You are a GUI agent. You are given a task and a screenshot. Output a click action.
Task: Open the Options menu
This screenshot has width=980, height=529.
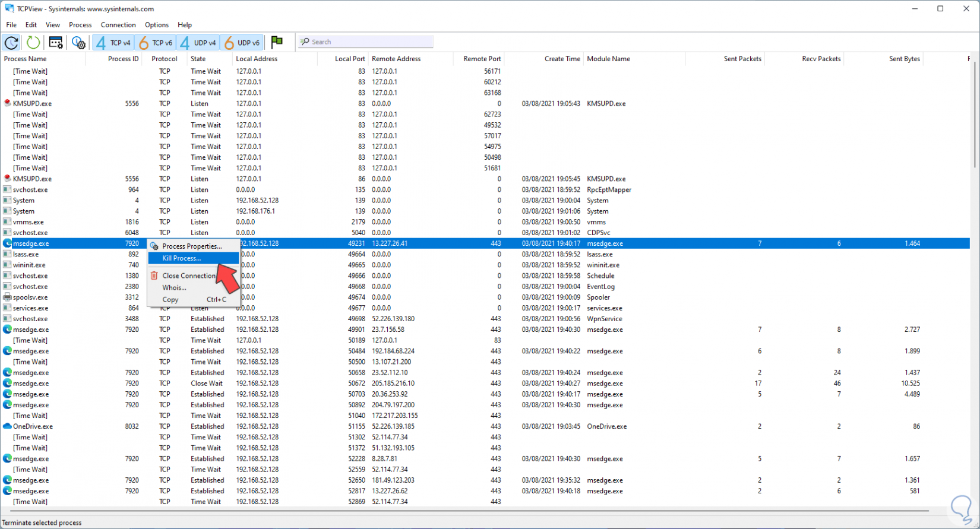click(x=157, y=25)
